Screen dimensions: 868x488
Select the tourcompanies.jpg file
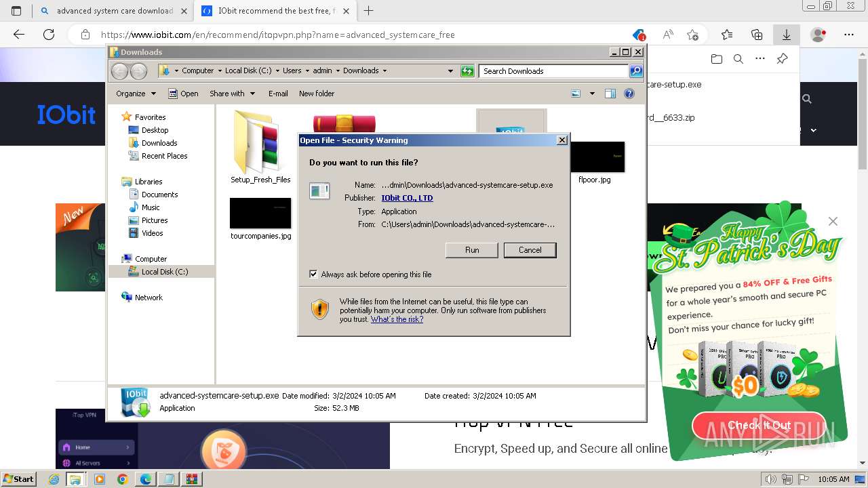point(260,218)
